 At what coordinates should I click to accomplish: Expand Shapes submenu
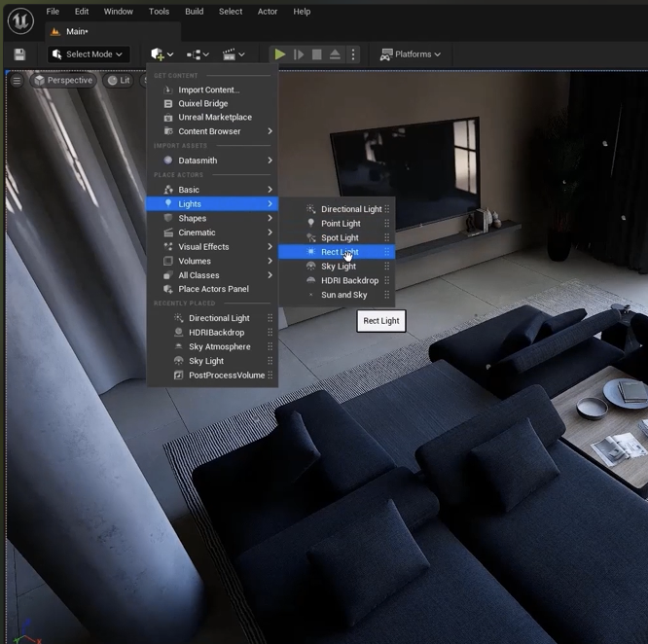click(212, 218)
